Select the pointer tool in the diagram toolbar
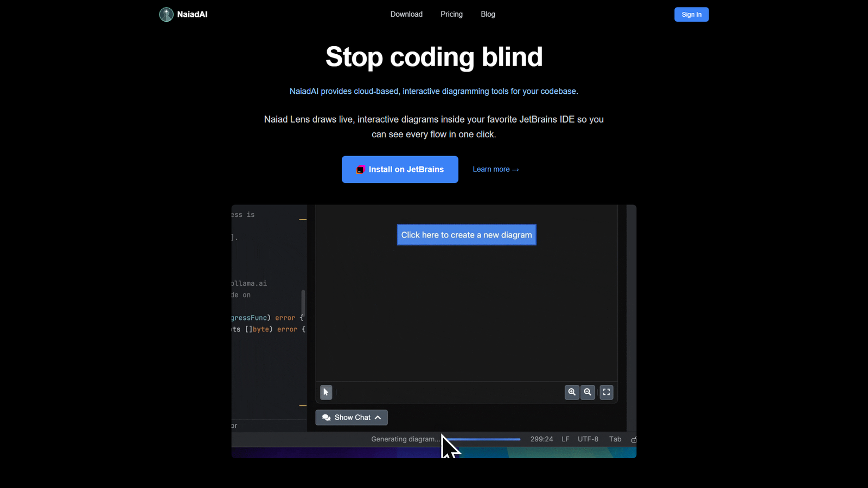 pos(325,392)
